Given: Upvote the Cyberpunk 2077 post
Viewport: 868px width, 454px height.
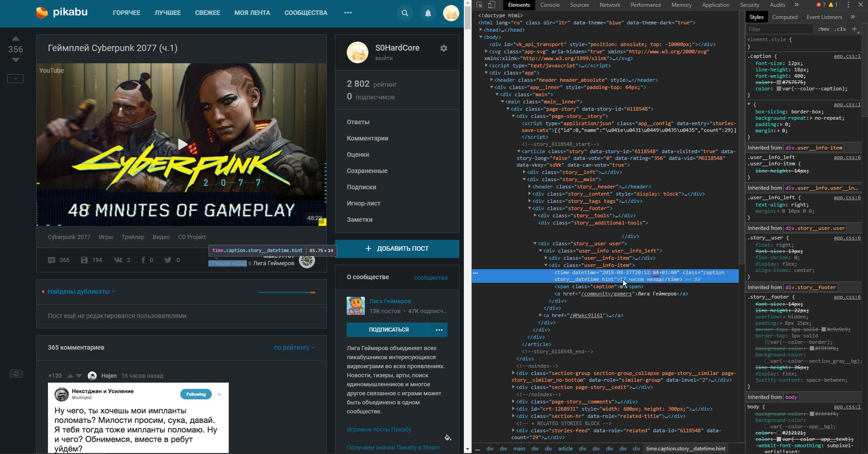Looking at the screenshot, I should (x=16, y=39).
